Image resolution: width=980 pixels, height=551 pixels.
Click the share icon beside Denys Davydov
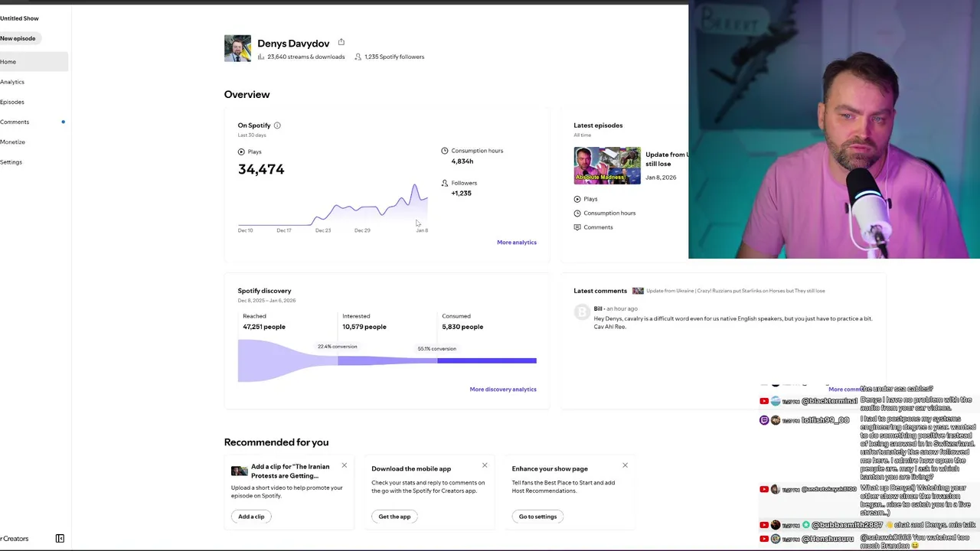(x=341, y=42)
